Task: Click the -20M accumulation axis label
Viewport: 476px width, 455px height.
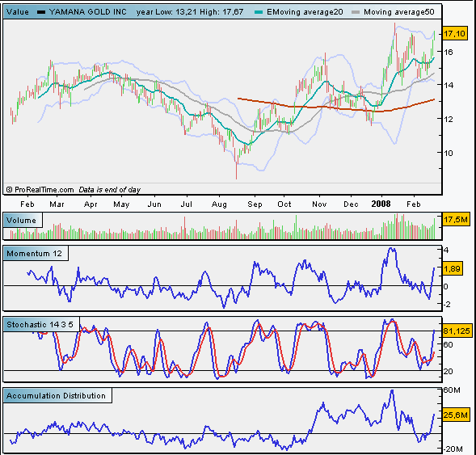Action: click(x=453, y=449)
